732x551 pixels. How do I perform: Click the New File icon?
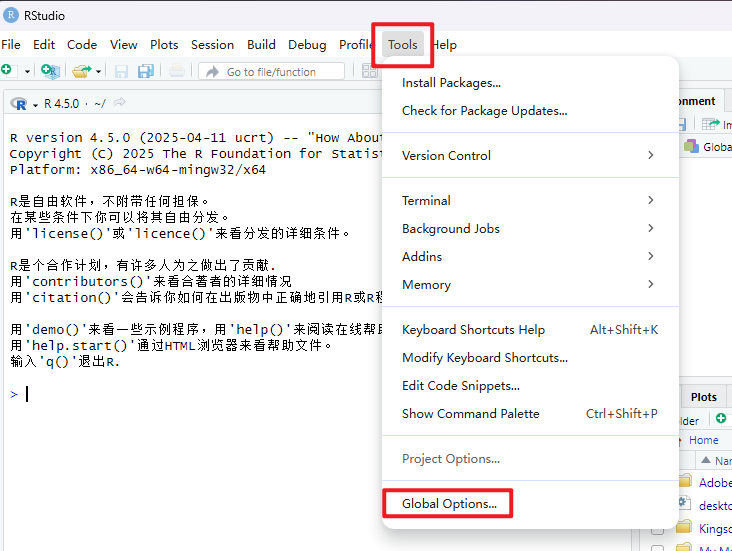8,71
